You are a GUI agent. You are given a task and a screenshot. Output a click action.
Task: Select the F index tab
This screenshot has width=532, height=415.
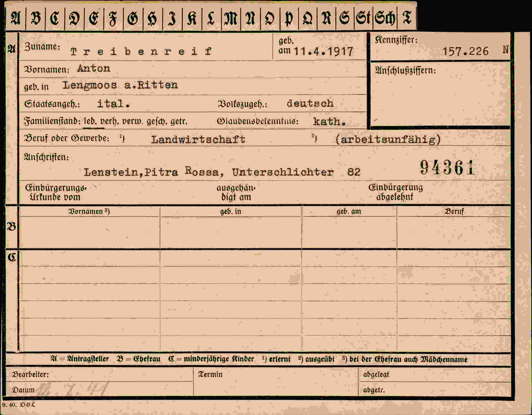[113, 19]
